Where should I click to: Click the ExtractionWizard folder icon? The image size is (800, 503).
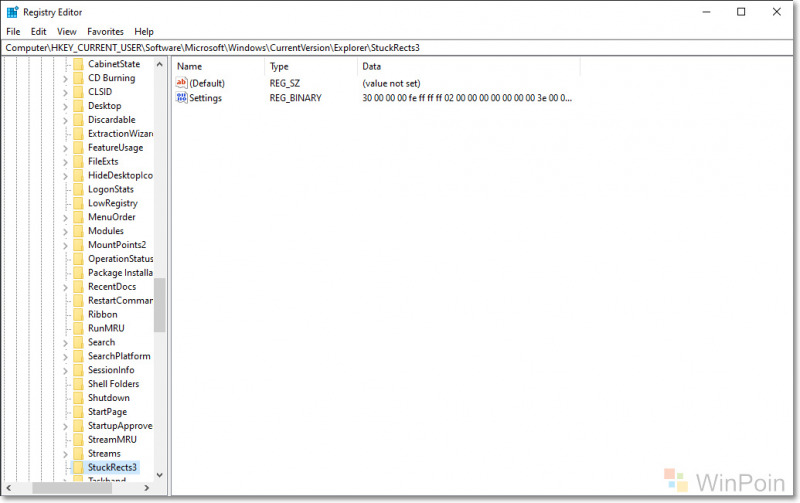pyautogui.click(x=78, y=134)
